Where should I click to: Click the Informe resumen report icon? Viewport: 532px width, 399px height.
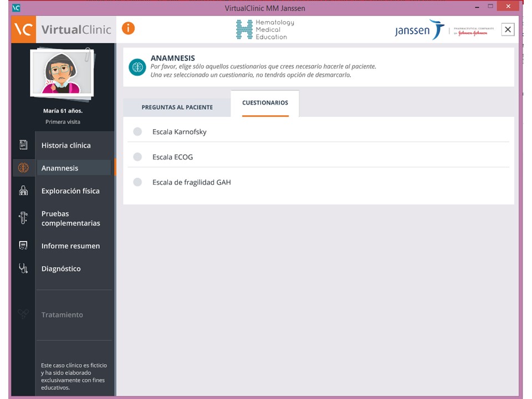pos(23,245)
